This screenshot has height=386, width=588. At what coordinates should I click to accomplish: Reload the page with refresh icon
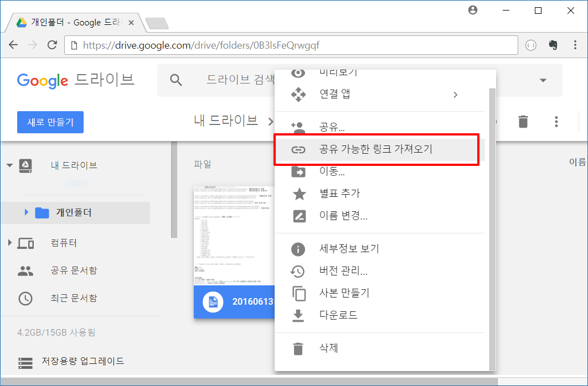point(53,45)
